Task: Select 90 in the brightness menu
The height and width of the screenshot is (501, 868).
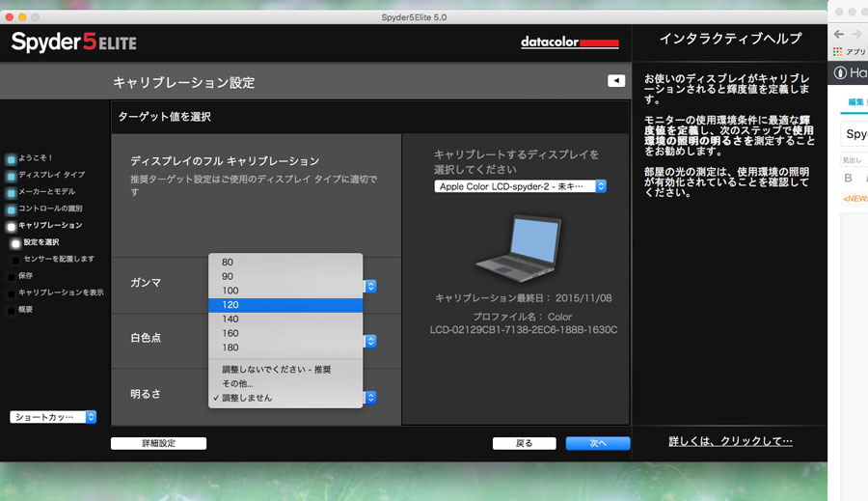Action: point(285,276)
